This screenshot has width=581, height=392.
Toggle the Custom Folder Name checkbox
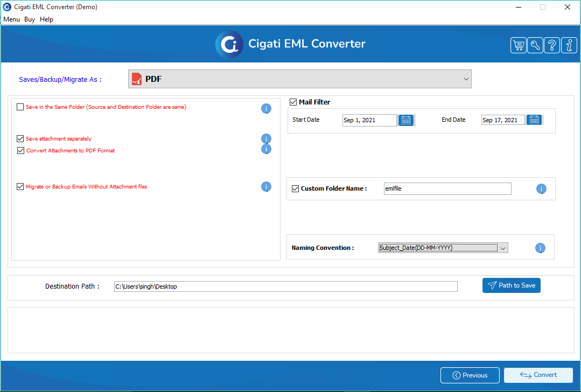(295, 188)
